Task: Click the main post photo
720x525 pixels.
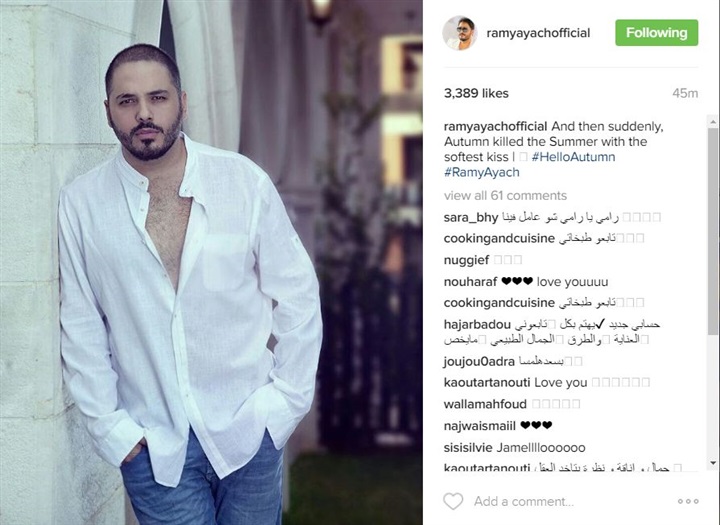Action: click(x=211, y=262)
